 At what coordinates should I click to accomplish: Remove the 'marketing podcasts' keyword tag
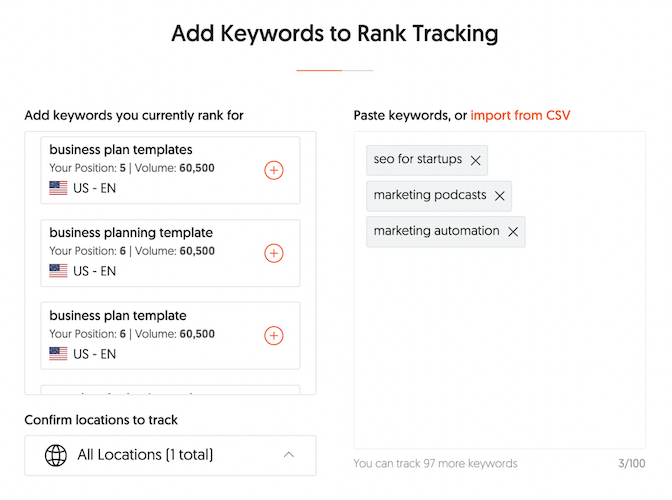pos(500,196)
